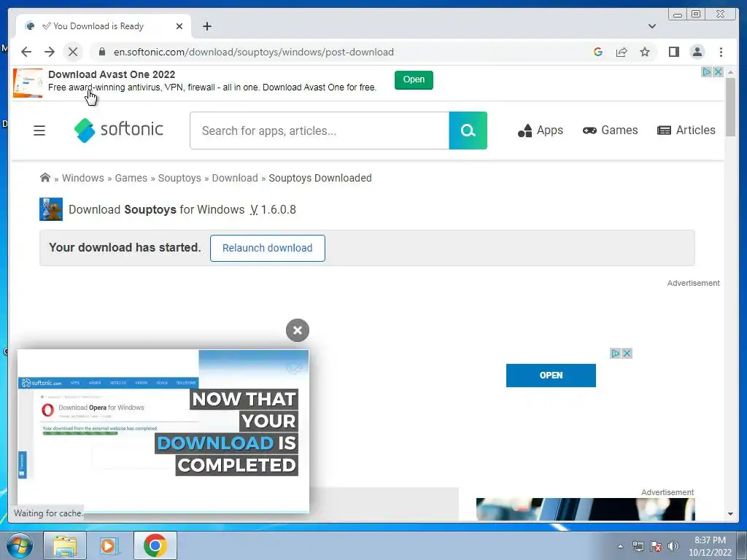Open the taskbar clock and date

710,546
